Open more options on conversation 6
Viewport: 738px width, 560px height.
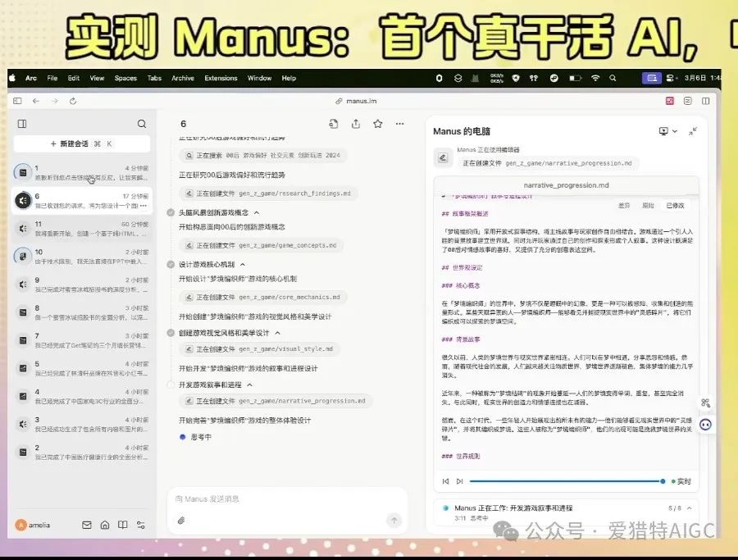(x=143, y=206)
